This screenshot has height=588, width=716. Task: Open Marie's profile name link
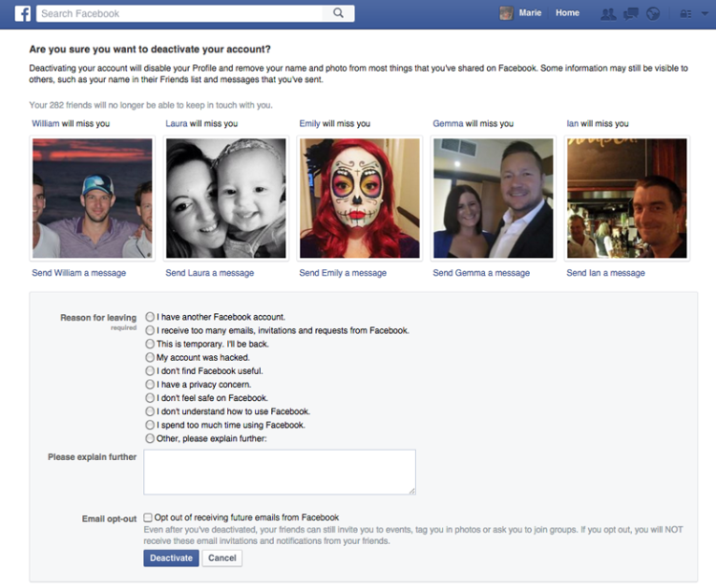530,13
